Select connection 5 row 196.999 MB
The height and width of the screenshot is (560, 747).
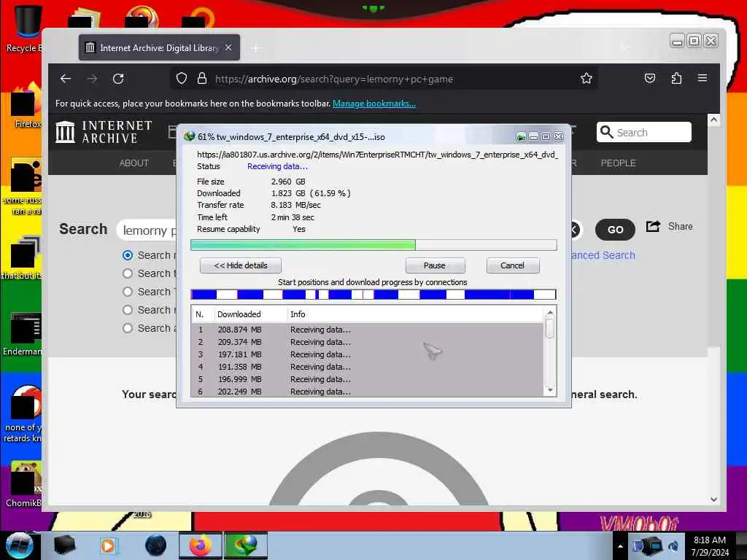coord(368,379)
